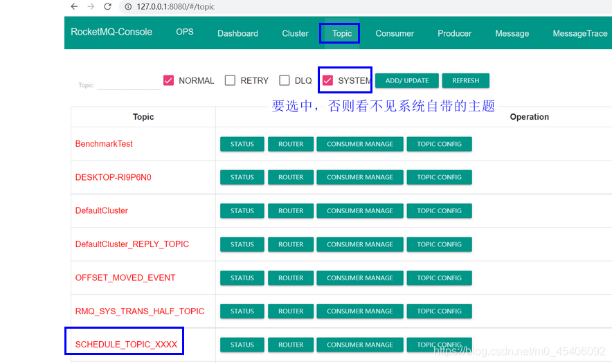Enable the RETRY checkbox
Viewport: 612px width, 364px height.
(x=231, y=80)
